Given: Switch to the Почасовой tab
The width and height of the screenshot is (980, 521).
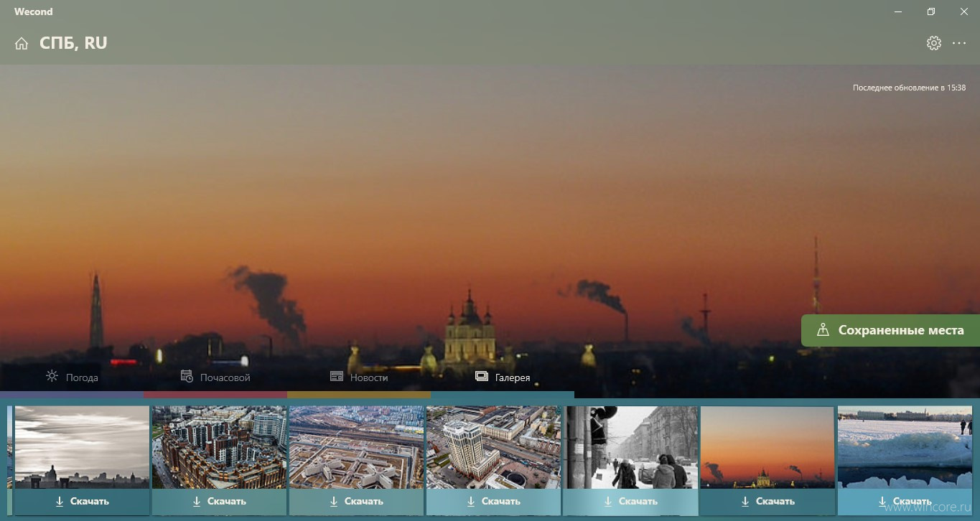Looking at the screenshot, I should pyautogui.click(x=215, y=377).
